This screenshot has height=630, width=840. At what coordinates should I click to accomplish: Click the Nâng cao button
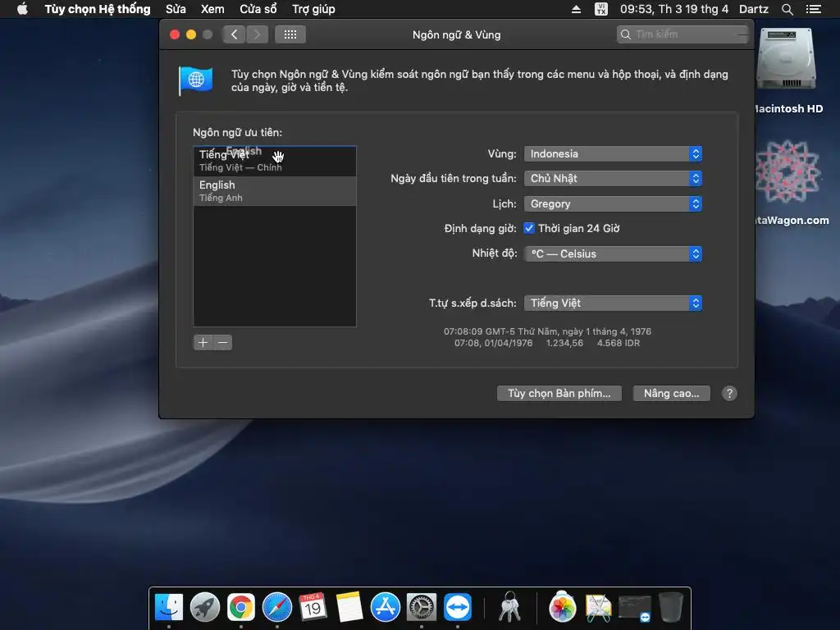(x=671, y=393)
